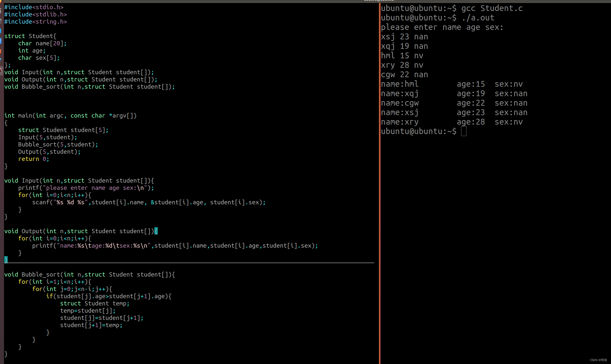Click the globe icon in the dock

1,60
